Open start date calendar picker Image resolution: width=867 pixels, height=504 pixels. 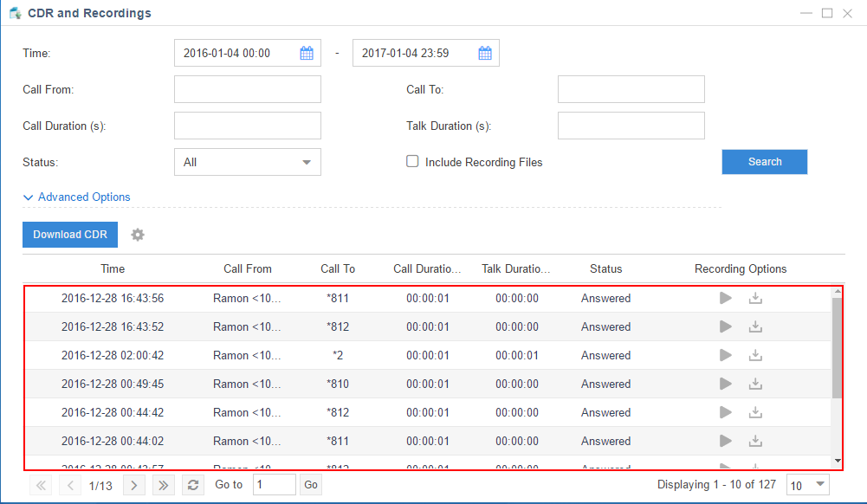click(307, 53)
